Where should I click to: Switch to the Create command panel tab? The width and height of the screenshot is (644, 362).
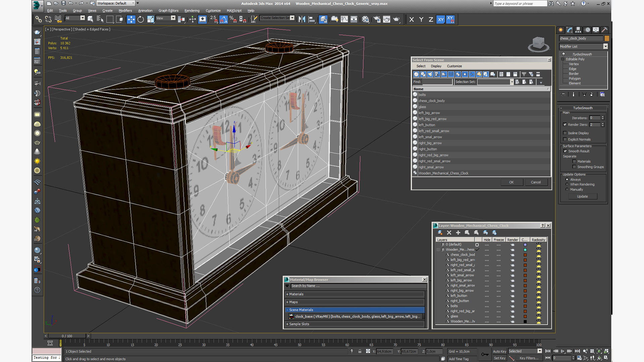[x=561, y=30]
